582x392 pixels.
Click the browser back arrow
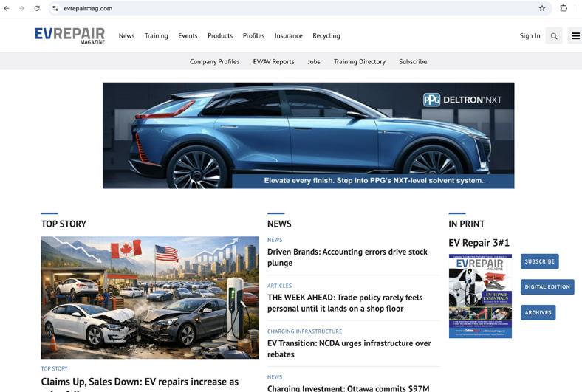(7, 8)
